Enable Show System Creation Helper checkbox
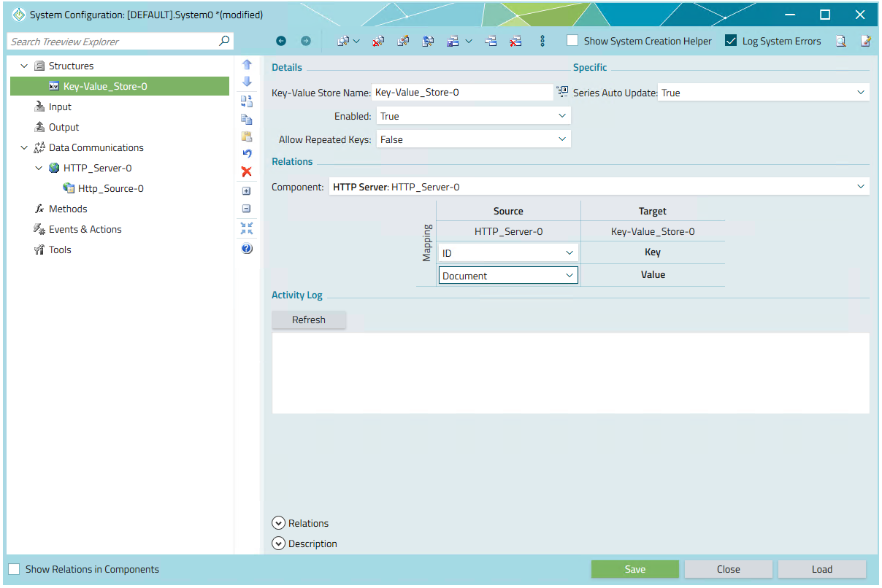Image resolution: width=882 pixels, height=588 pixels. 573,41
